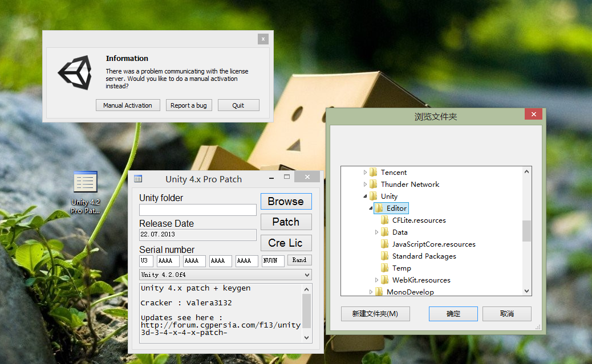
Task: Collapse the Editor folder node
Action: click(371, 208)
